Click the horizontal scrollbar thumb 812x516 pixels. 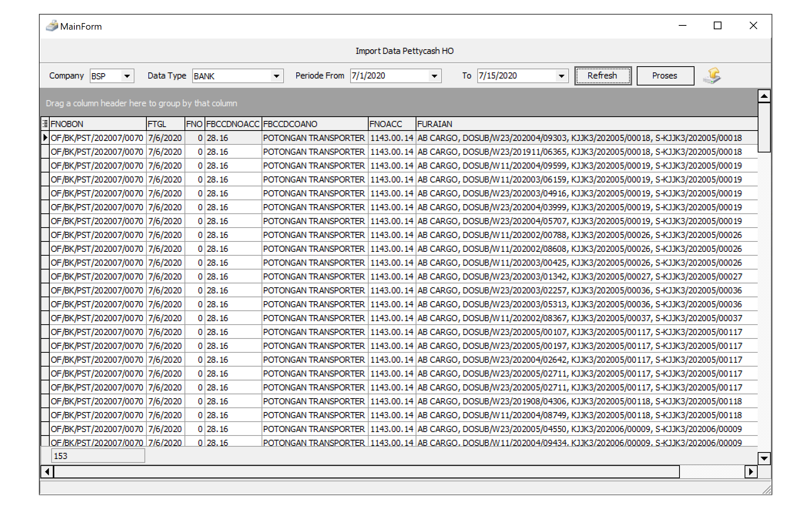[366, 472]
